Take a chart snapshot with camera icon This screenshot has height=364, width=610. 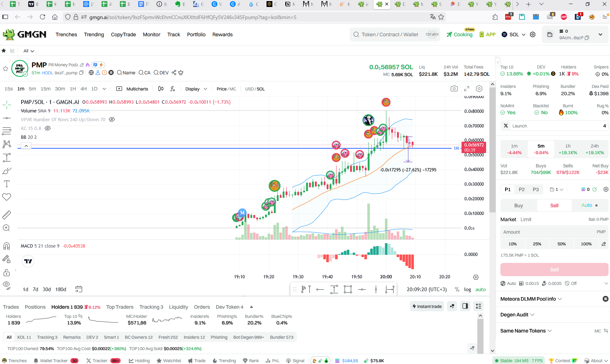pos(454,89)
